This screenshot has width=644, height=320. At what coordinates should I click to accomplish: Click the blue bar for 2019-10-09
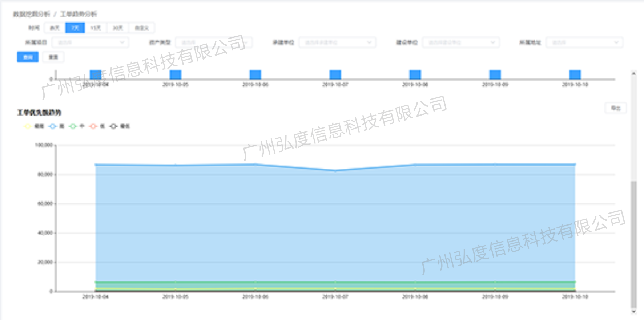pyautogui.click(x=495, y=75)
